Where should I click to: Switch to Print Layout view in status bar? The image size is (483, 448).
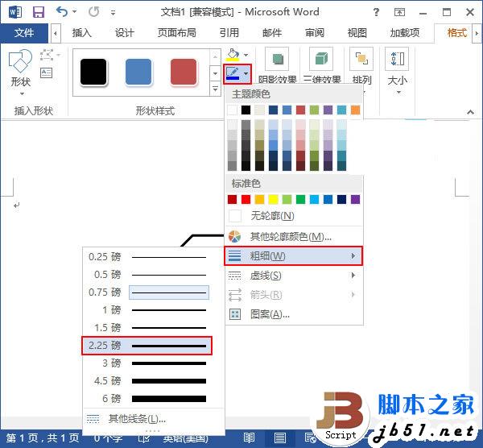[x=279, y=438]
